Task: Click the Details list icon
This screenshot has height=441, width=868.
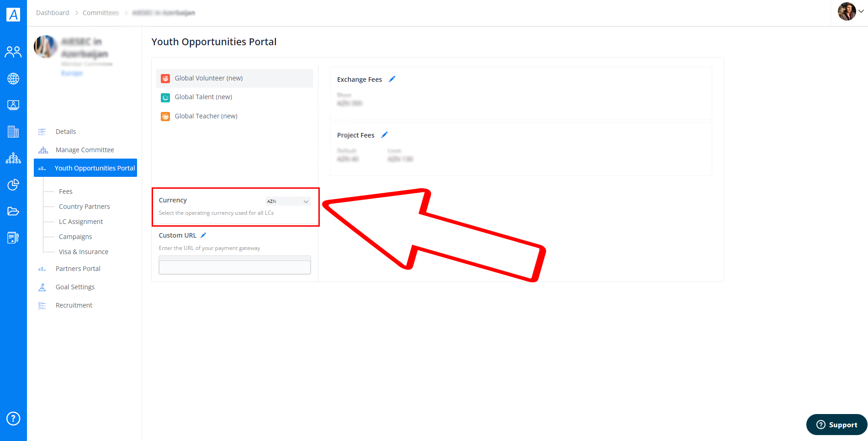Action: 42,132
